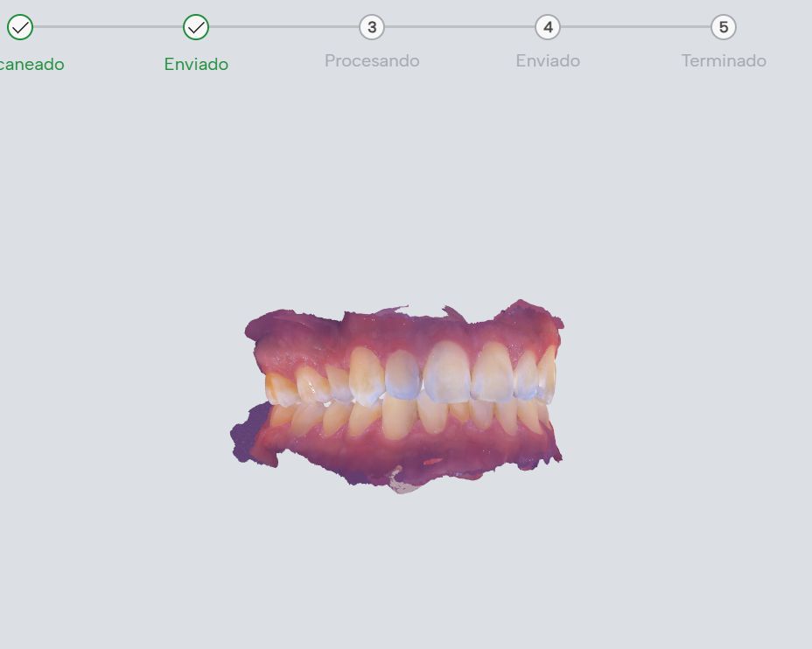Image resolution: width=812 pixels, height=649 pixels.
Task: Click progress line between step 4 and step 5
Action: (x=636, y=26)
